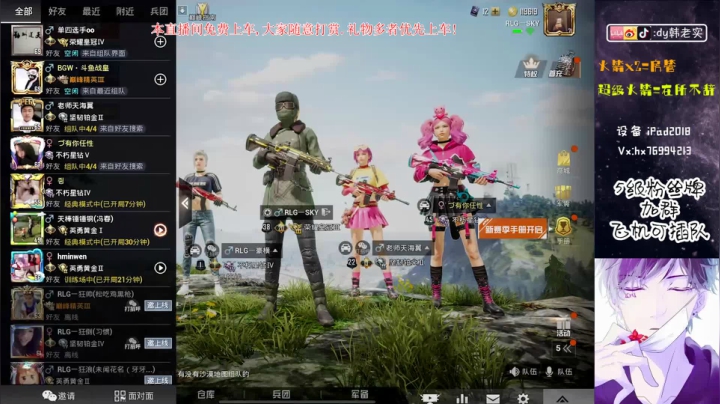Click the chat message 有没有沙漠地图组队的
Screen dimensions: 720x404
point(214,374)
